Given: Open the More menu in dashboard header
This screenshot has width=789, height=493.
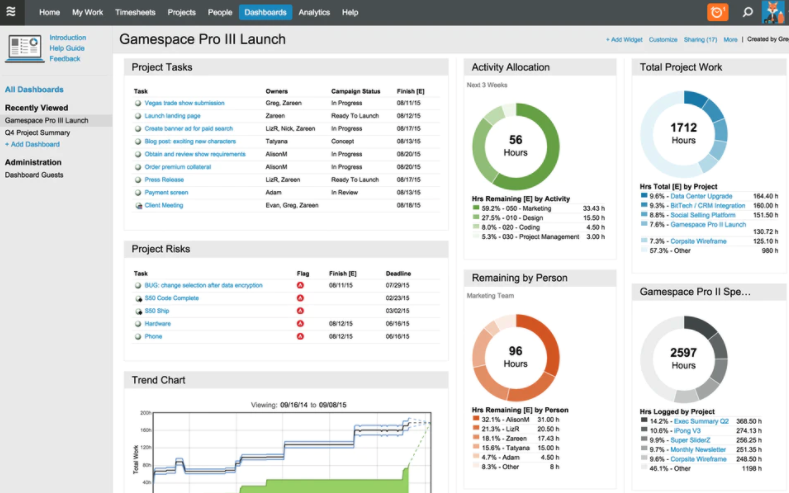Looking at the screenshot, I should [731, 40].
